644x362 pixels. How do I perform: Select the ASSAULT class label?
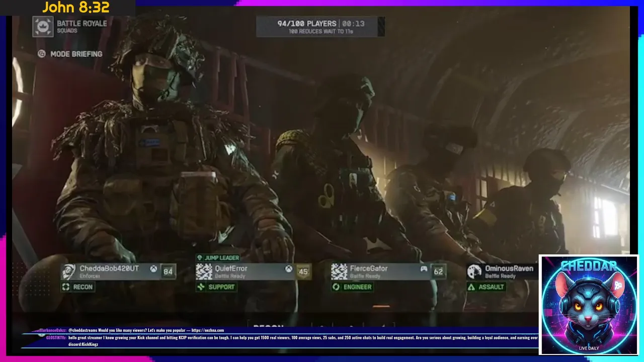(492, 287)
